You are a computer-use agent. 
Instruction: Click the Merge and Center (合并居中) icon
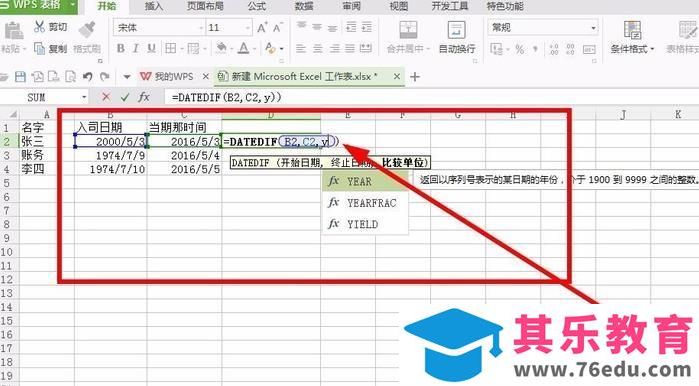[x=408, y=29]
